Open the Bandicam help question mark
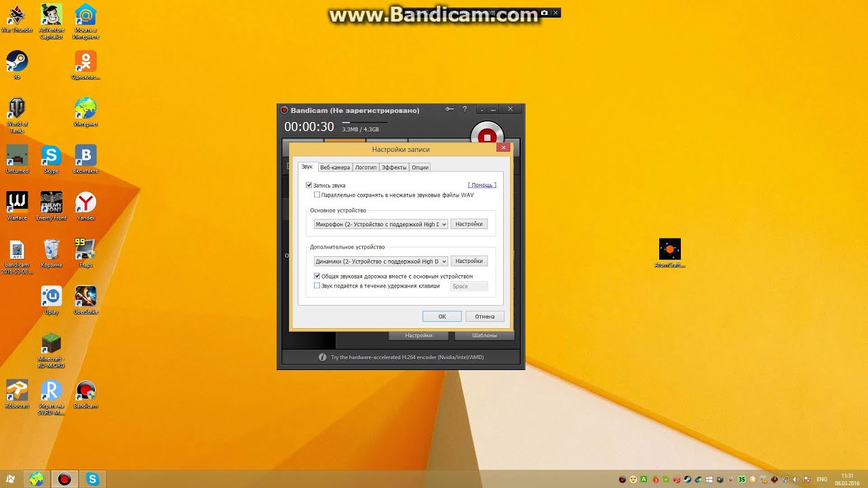Image resolution: width=868 pixels, height=488 pixels. point(465,109)
